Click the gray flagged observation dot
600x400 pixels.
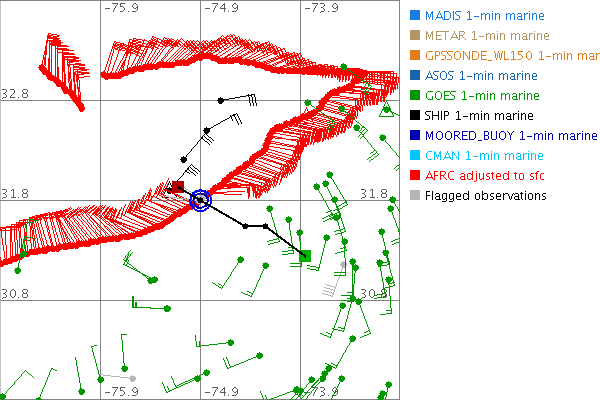(342, 264)
